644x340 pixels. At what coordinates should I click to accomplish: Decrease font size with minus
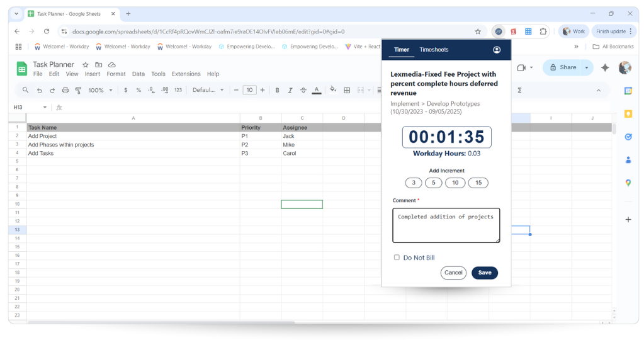236,90
